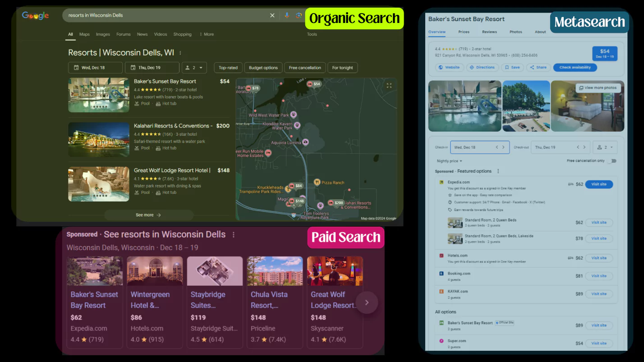Open the Reviews tab in hotel panel

click(x=489, y=32)
